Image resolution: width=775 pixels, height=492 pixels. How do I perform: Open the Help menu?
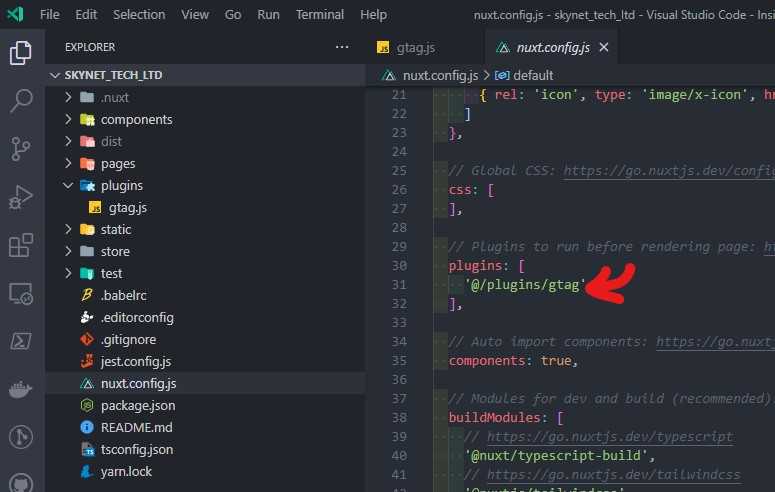point(373,15)
